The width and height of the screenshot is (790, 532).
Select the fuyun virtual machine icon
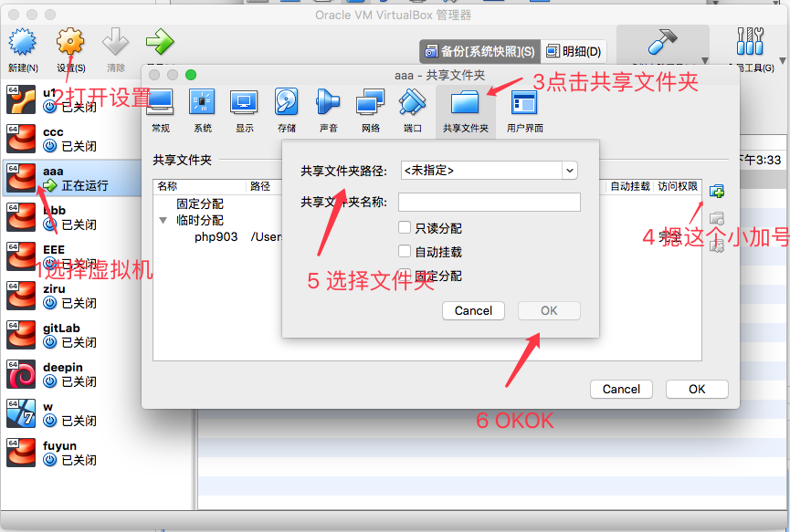[21, 453]
